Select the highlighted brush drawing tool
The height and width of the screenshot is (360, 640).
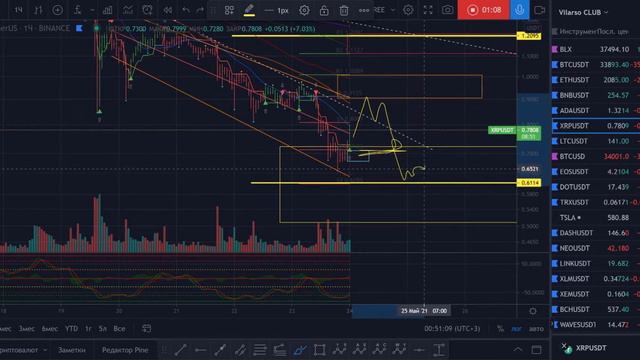pos(300,350)
